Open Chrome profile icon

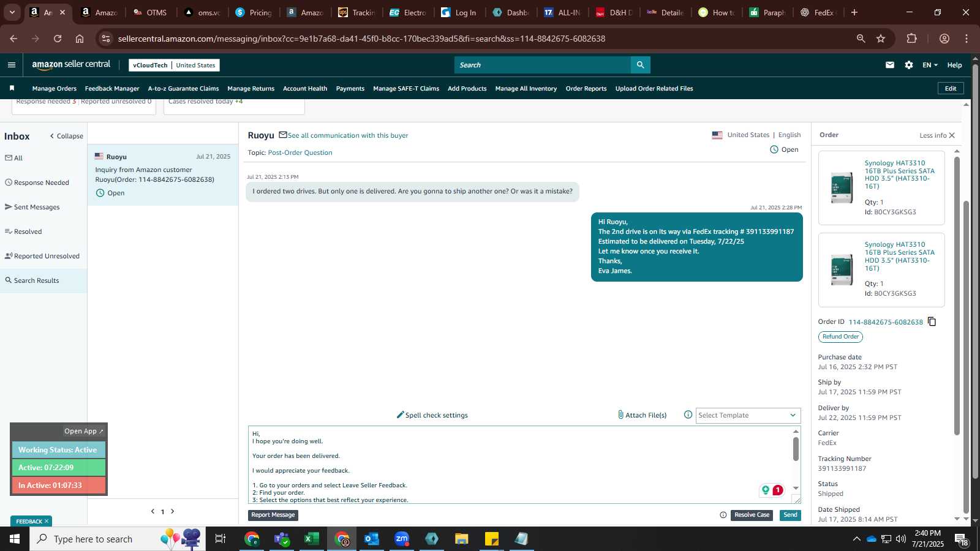tap(944, 39)
